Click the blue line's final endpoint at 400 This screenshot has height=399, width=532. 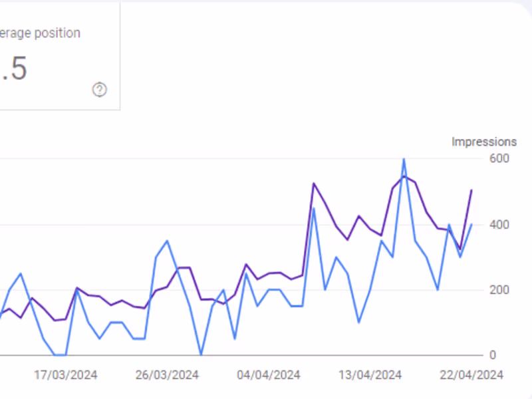471,224
